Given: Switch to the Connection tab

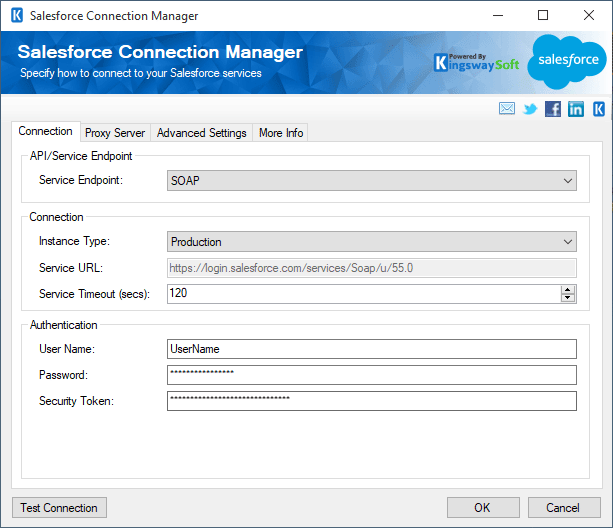Looking at the screenshot, I should point(45,131).
